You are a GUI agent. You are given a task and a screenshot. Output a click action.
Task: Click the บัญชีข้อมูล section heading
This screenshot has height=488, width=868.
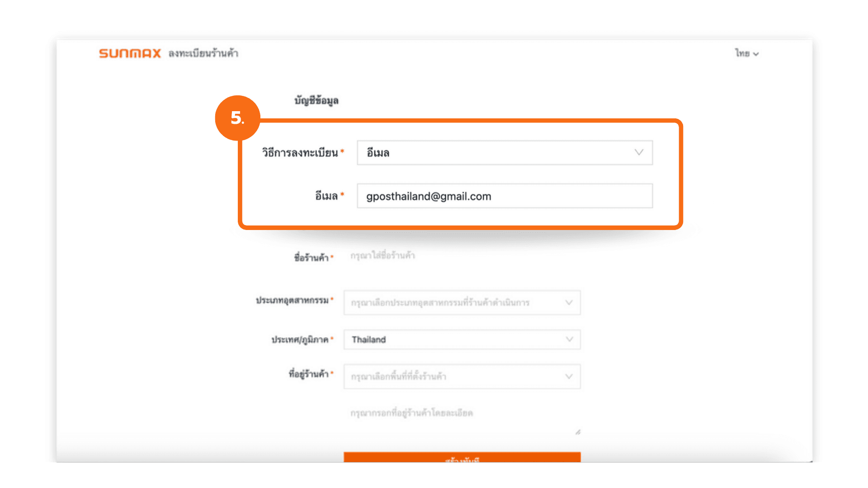[316, 100]
